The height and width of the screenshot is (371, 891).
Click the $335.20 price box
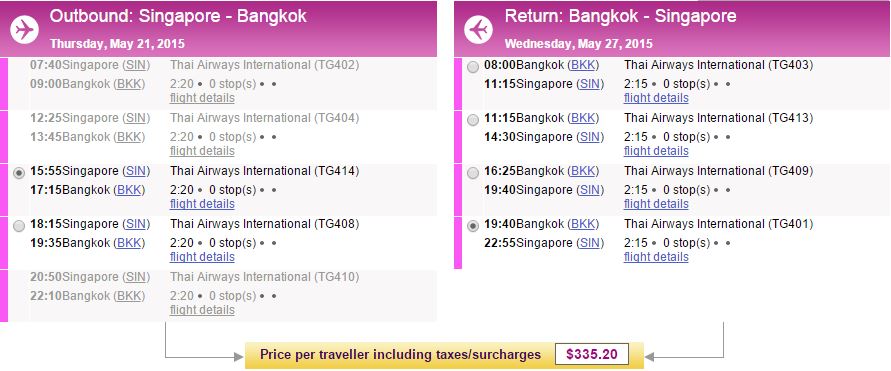(592, 355)
